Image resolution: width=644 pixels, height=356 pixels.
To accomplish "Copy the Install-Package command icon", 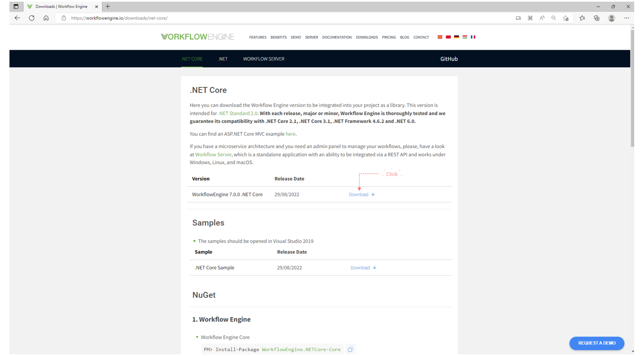I will (x=351, y=349).
